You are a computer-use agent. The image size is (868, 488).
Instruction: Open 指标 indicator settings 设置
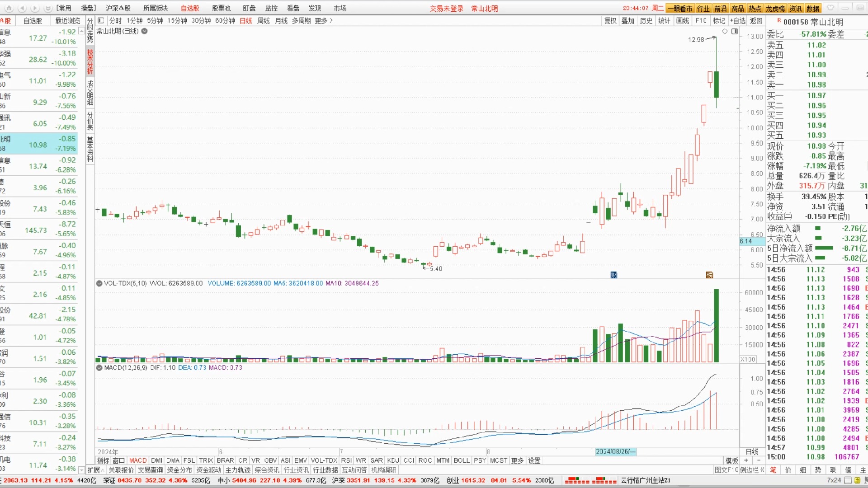534,460
